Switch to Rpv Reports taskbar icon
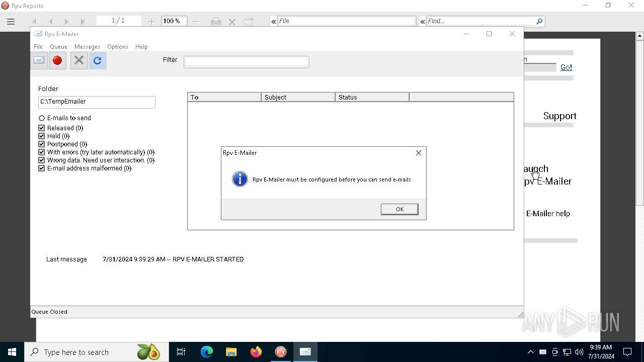The width and height of the screenshot is (644, 362). click(x=281, y=352)
